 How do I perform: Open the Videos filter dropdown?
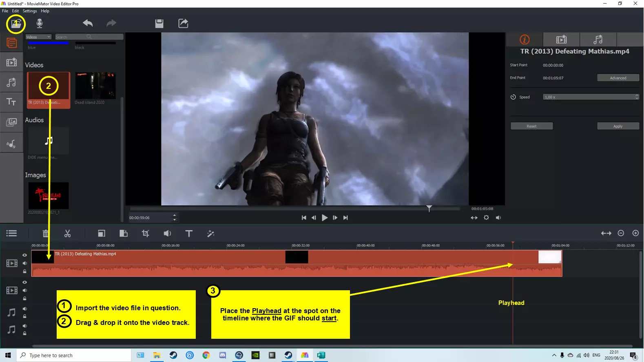(38, 37)
